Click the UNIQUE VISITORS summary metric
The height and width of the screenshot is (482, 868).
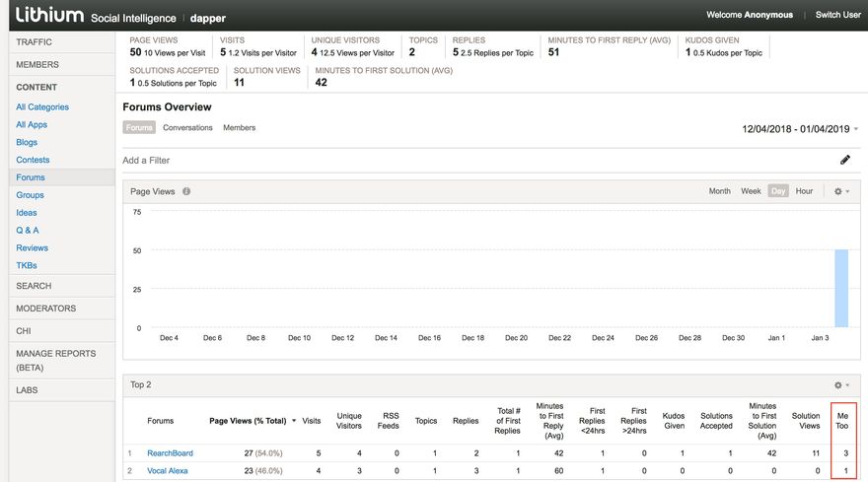point(353,47)
